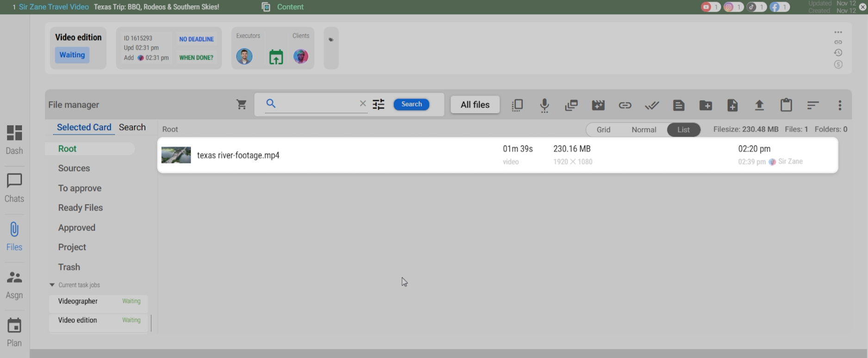Switch to the Search tab
Viewport: 868px width, 358px height.
coord(132,127)
